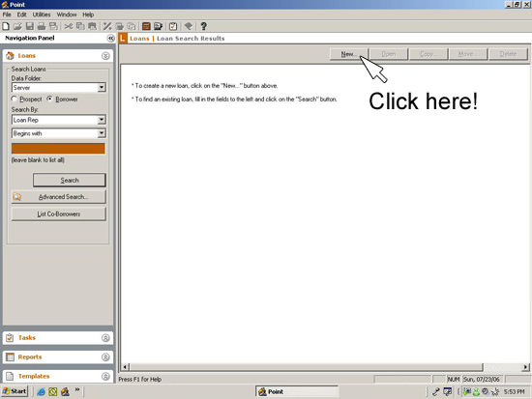Click the toolbar icon left of Help
The width and height of the screenshot is (532, 399).
(189, 26)
